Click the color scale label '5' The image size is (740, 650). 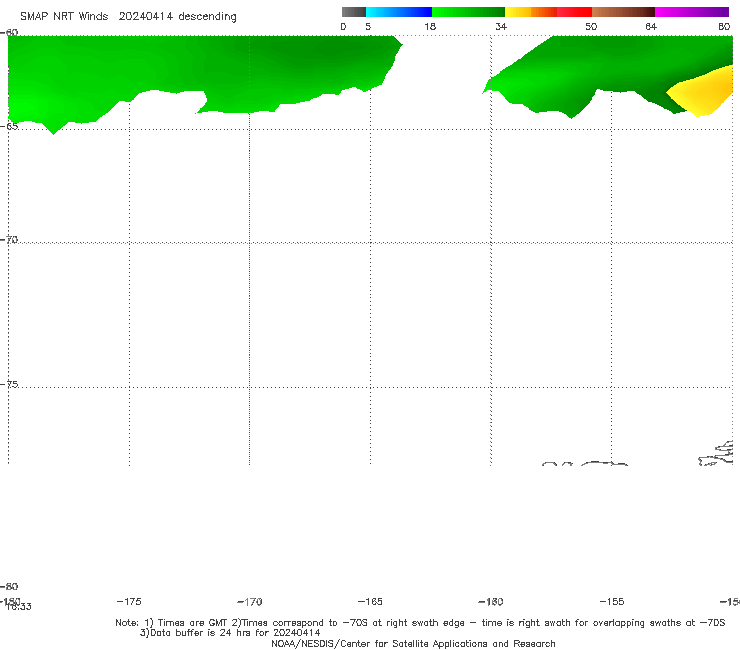pyautogui.click(x=368, y=27)
